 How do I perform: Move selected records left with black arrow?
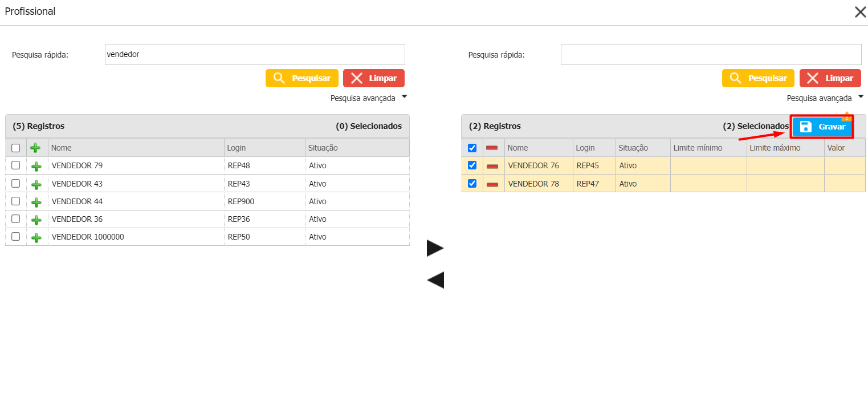click(435, 280)
